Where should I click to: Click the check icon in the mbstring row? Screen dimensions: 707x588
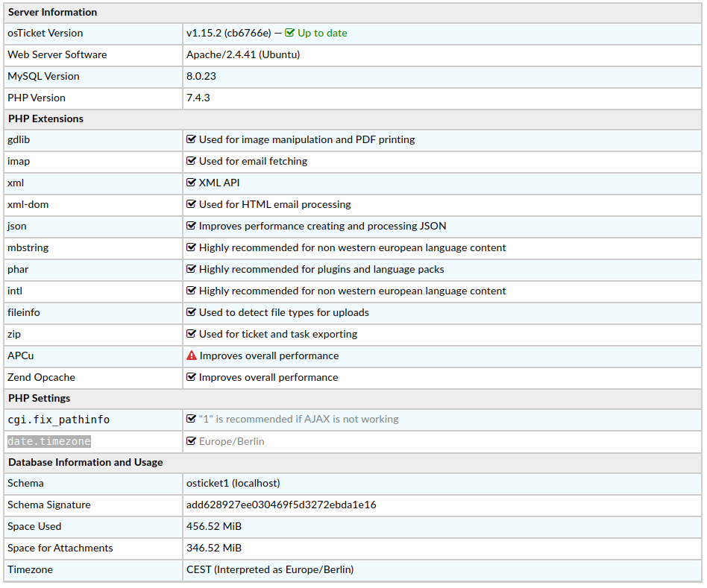pos(191,247)
